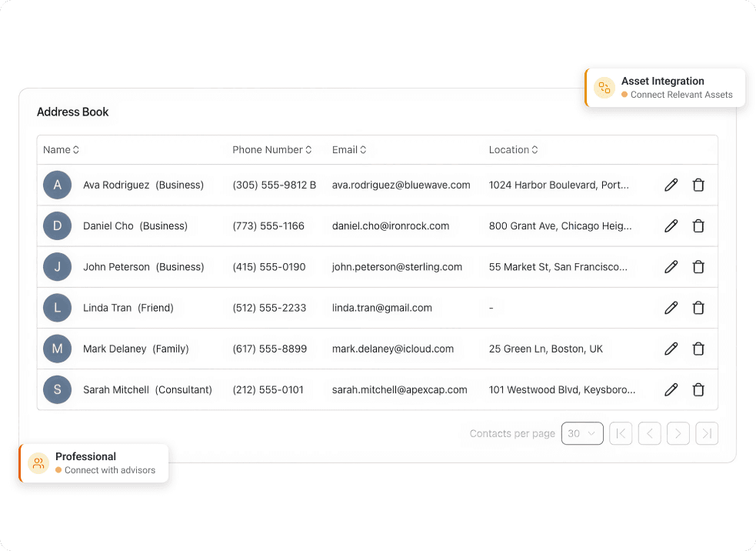Delete Linda Tran via trash icon
Viewport: 756px width, 551px height.
coord(698,308)
